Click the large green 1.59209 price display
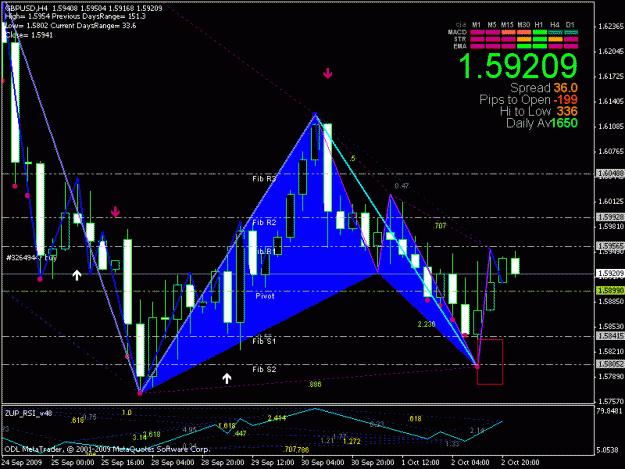Image resolution: width=625 pixels, height=469 pixels. click(x=518, y=66)
